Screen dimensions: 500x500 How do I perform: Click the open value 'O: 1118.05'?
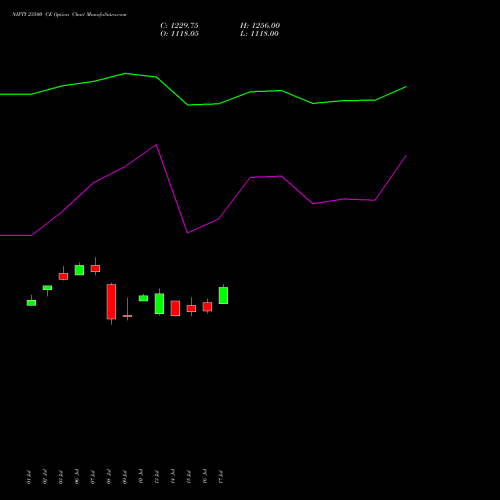coord(179,34)
